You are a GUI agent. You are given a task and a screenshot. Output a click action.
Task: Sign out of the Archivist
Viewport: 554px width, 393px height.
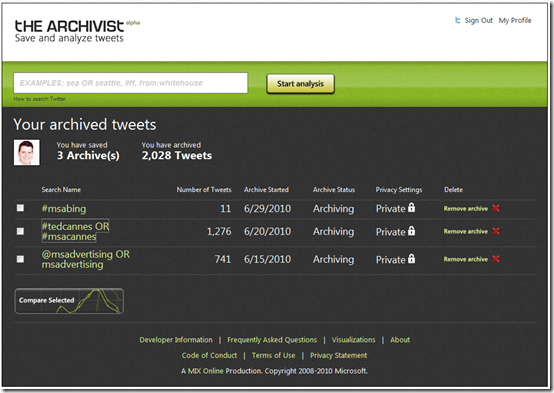(x=478, y=20)
